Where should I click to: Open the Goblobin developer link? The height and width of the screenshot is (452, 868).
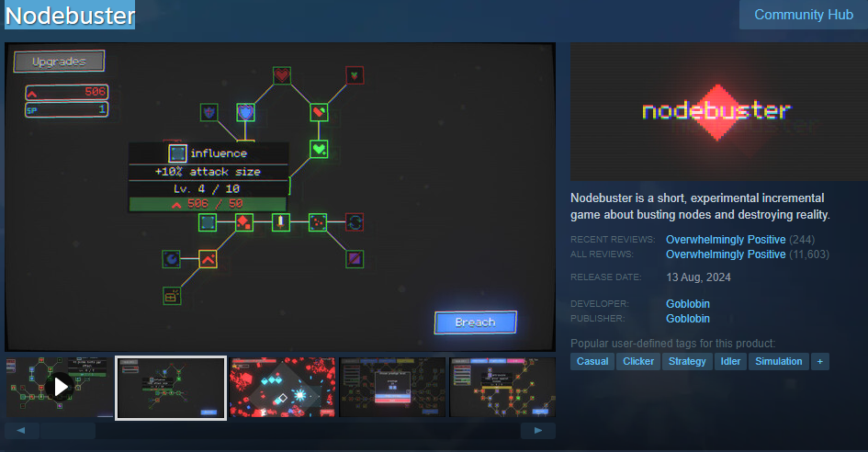pos(688,303)
